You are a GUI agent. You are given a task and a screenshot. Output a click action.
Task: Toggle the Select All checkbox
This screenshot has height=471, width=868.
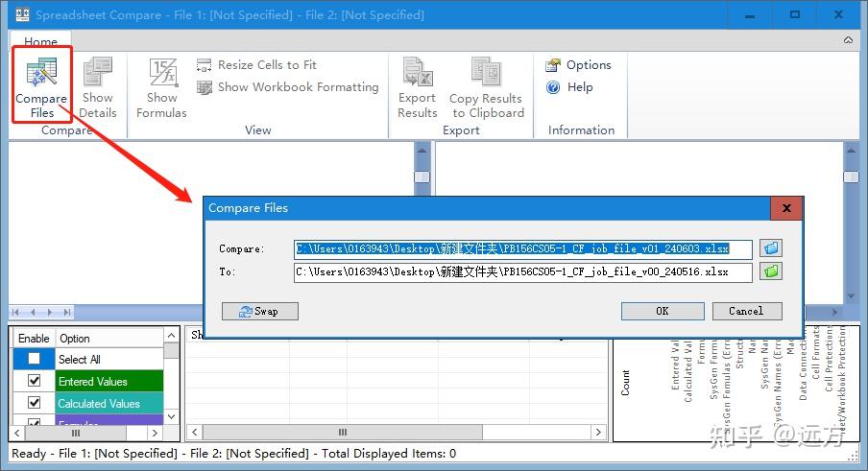click(34, 359)
